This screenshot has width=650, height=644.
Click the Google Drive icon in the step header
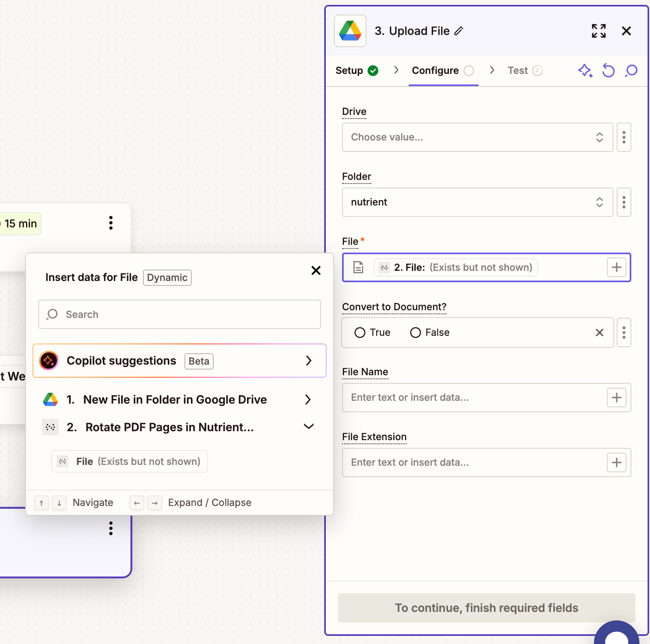pos(350,31)
